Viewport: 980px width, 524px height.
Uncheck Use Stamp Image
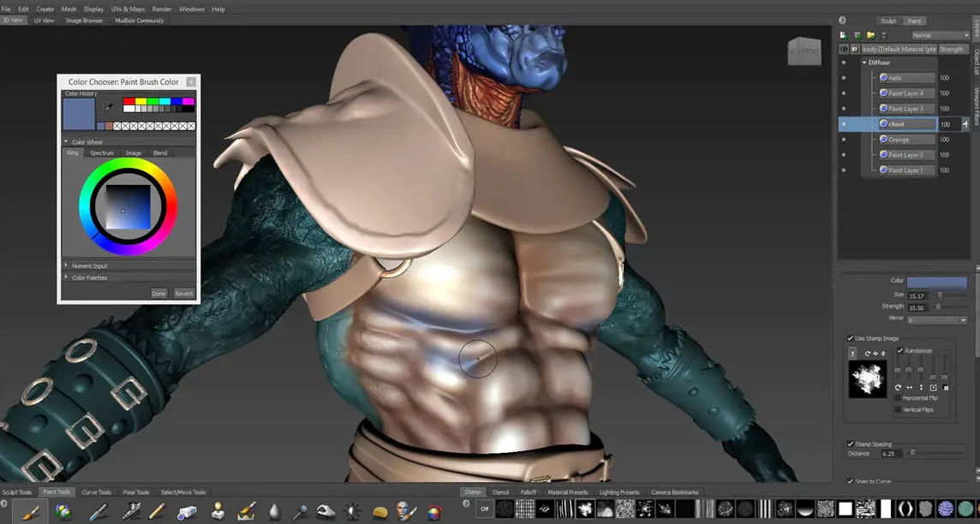pyautogui.click(x=851, y=338)
